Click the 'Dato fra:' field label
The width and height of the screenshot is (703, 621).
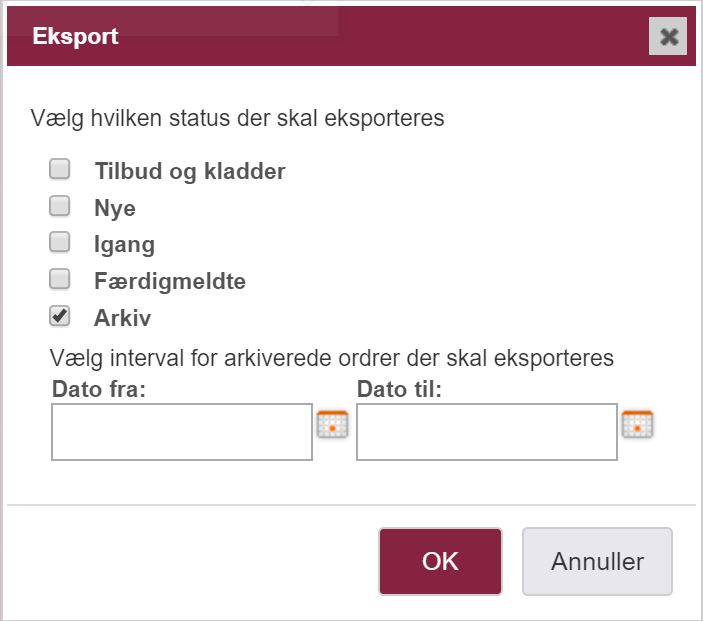pos(99,389)
